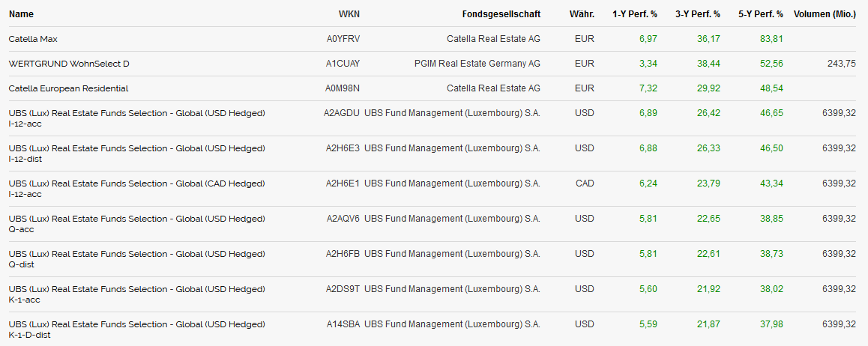Open WERTGRUND WohnSelect D fund
This screenshot has width=868, height=346.
pos(69,64)
